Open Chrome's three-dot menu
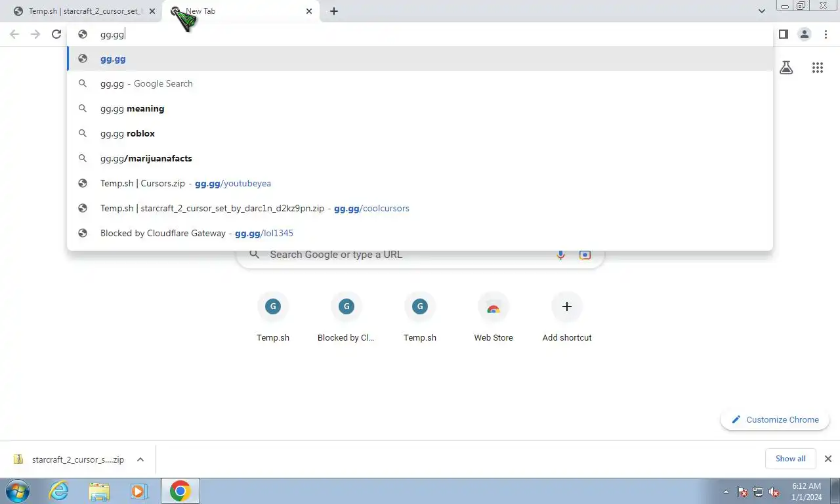The image size is (840, 504). [826, 34]
